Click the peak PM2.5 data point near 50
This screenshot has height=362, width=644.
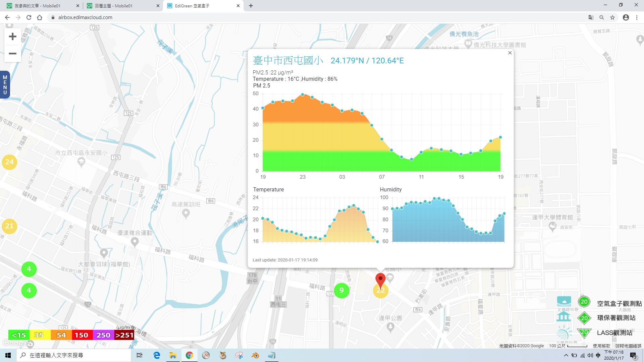click(x=303, y=95)
